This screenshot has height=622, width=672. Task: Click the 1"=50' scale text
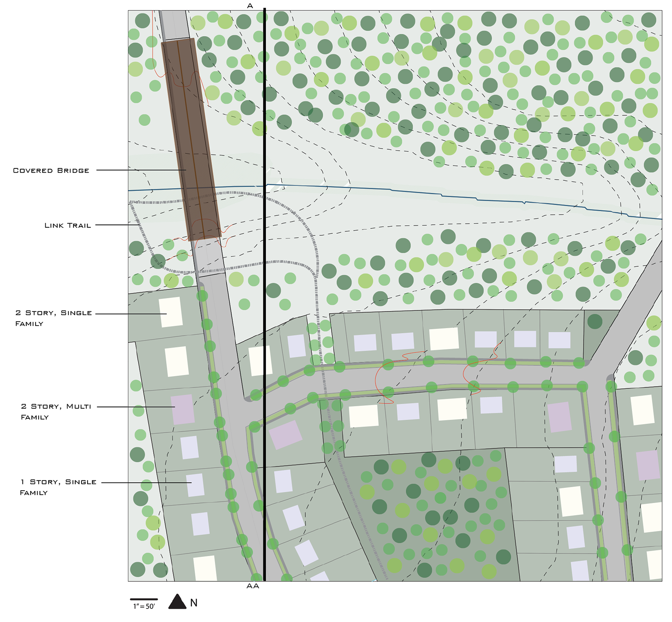[144, 607]
